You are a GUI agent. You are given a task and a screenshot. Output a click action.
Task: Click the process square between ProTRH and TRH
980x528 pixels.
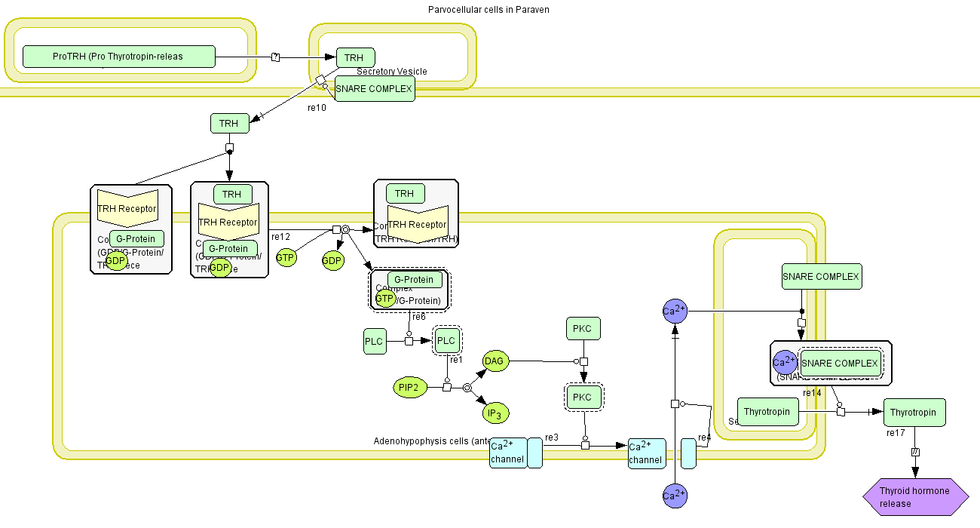point(276,57)
